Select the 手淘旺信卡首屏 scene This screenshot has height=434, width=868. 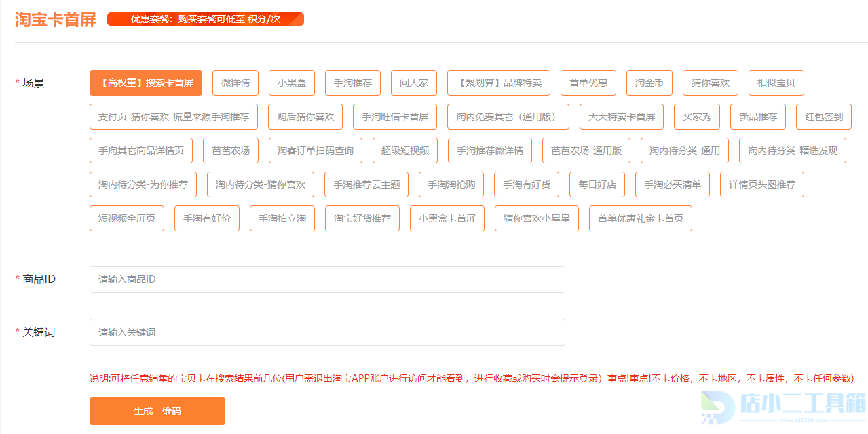tap(395, 117)
